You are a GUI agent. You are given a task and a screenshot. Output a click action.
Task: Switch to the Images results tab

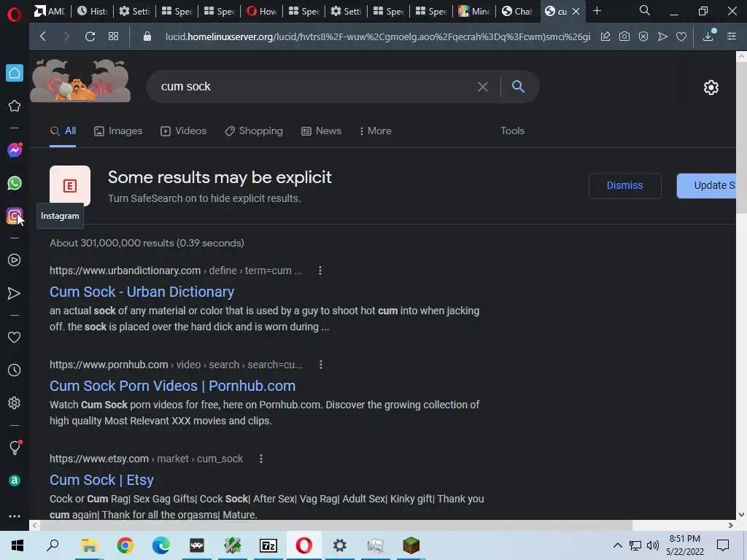(x=118, y=131)
